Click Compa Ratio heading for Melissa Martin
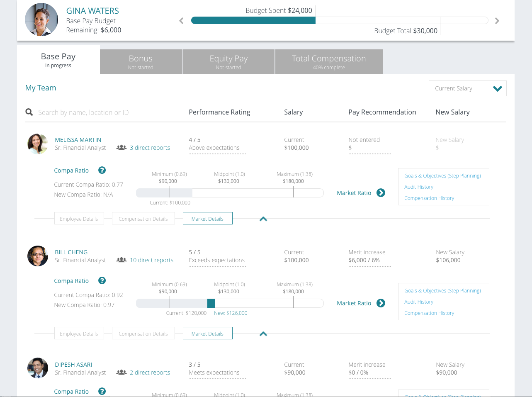The image size is (532, 397). coord(71,170)
